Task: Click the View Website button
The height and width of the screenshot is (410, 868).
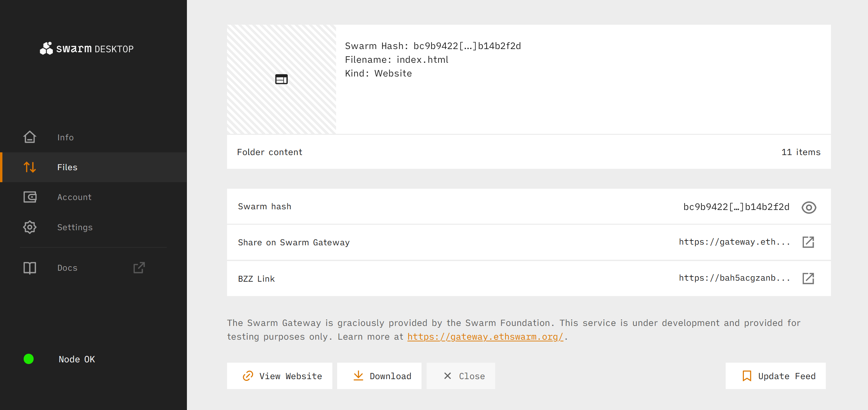Action: [280, 376]
